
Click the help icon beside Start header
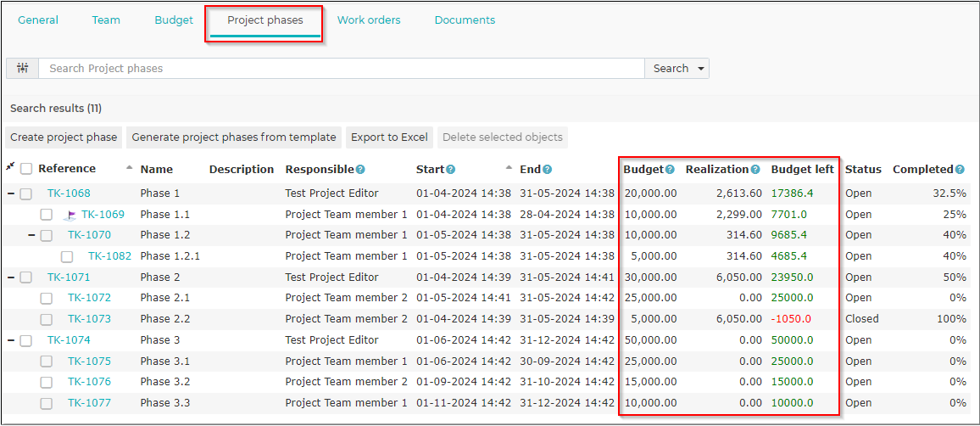[451, 170]
